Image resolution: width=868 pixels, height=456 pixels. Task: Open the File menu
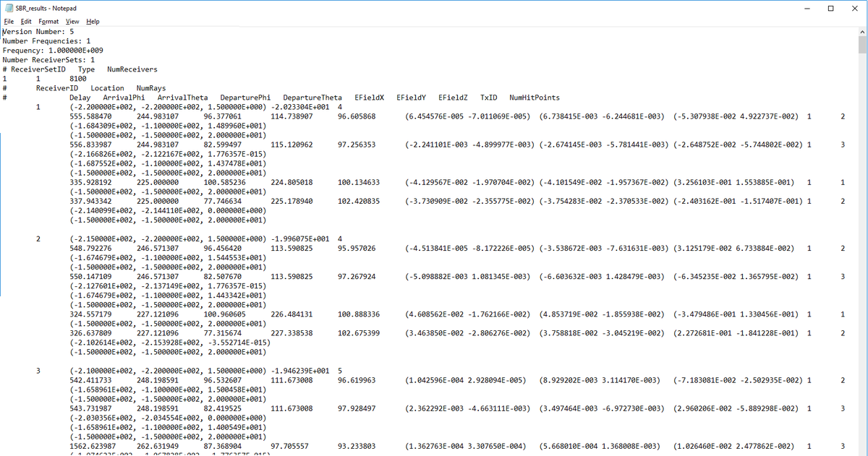point(8,21)
